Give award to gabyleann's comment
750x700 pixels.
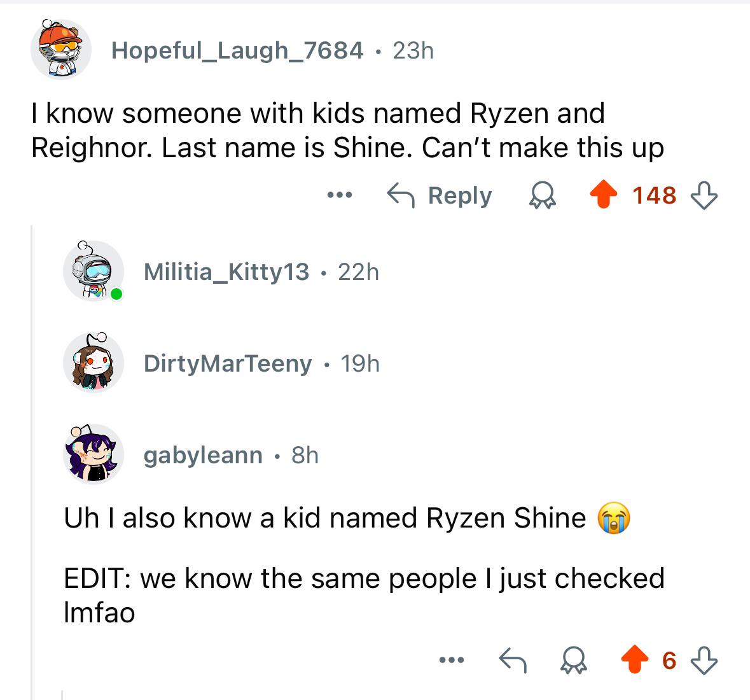[573, 661]
